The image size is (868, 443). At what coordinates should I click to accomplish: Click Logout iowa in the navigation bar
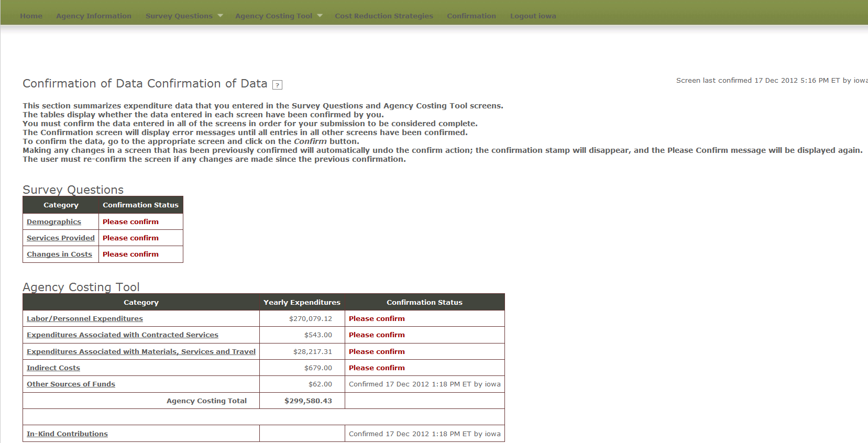[533, 16]
